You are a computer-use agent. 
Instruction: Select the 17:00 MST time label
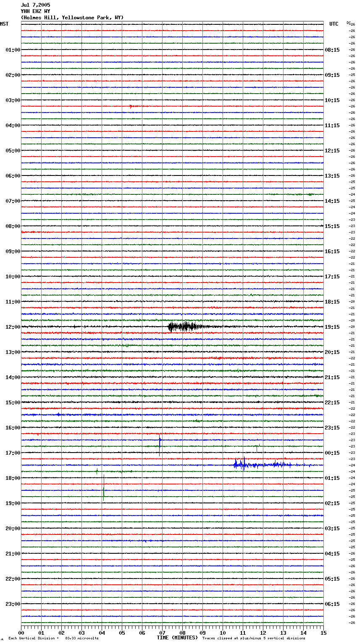pyautogui.click(x=13, y=453)
